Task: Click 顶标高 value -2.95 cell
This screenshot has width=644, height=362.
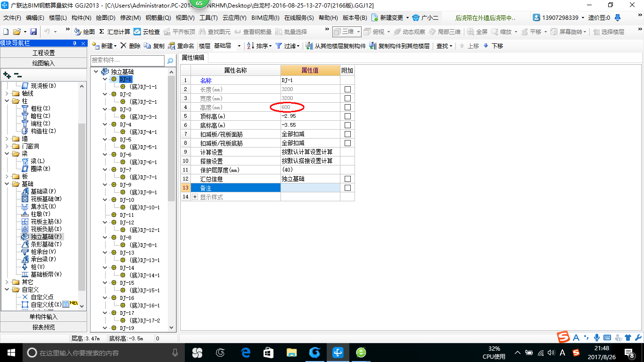Action: click(x=310, y=116)
